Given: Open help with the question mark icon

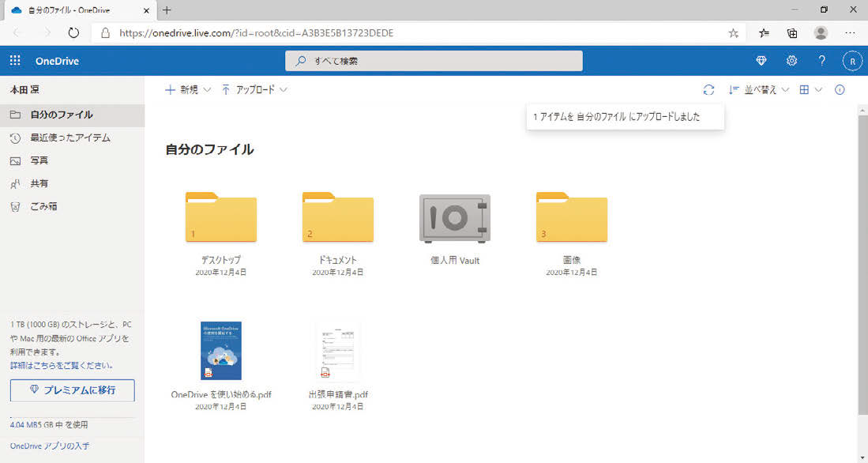Looking at the screenshot, I should 821,60.
